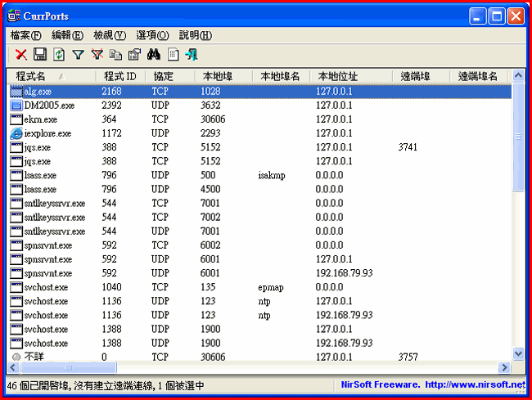Viewport: 532px width, 400px height.
Task: Open the 選項(O) menu
Action: click(x=151, y=35)
